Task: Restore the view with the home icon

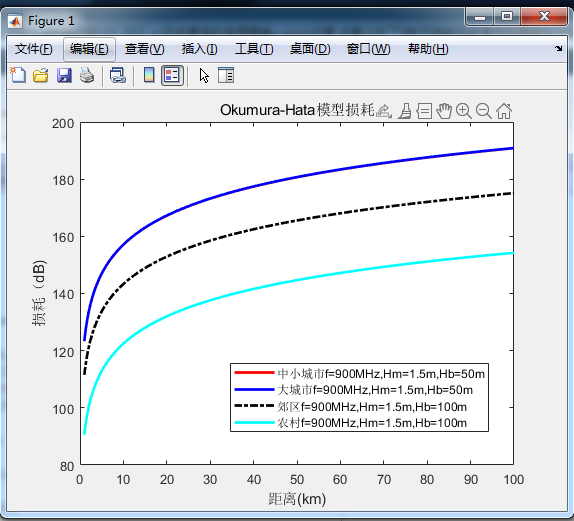Action: (x=504, y=111)
